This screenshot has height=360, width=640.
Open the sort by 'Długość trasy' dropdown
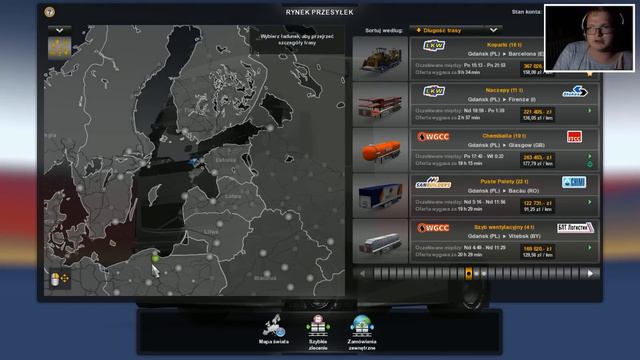(456, 30)
